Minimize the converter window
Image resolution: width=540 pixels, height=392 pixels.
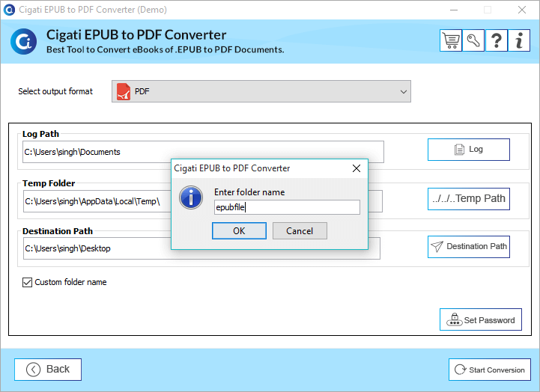[x=454, y=10]
